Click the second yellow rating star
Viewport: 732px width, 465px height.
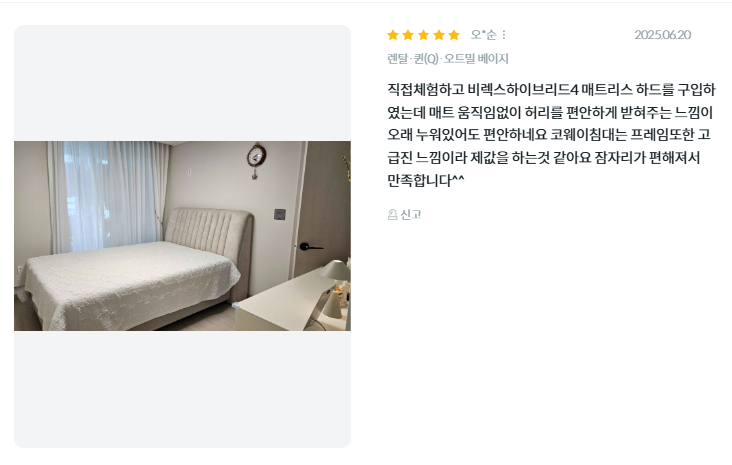click(x=408, y=35)
